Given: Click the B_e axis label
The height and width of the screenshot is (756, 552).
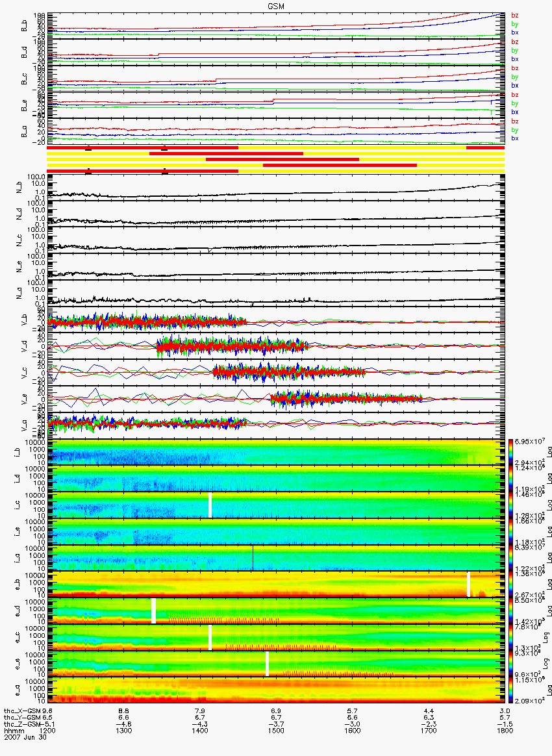Looking at the screenshot, I should pos(24,105).
